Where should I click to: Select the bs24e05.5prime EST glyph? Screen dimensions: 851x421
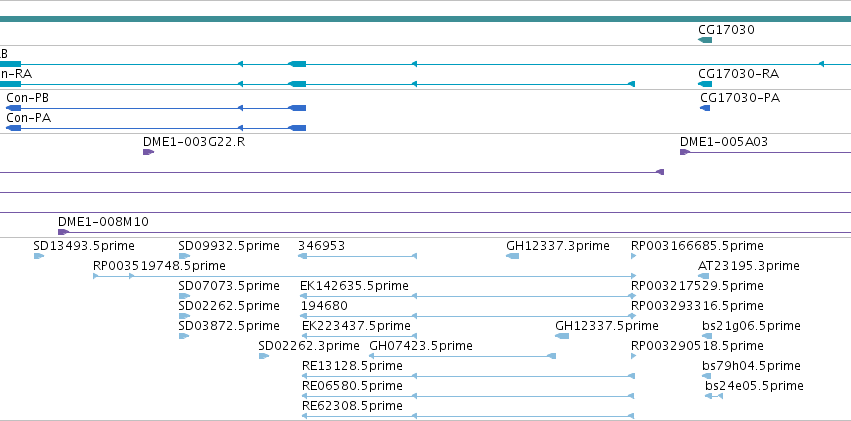click(x=714, y=397)
